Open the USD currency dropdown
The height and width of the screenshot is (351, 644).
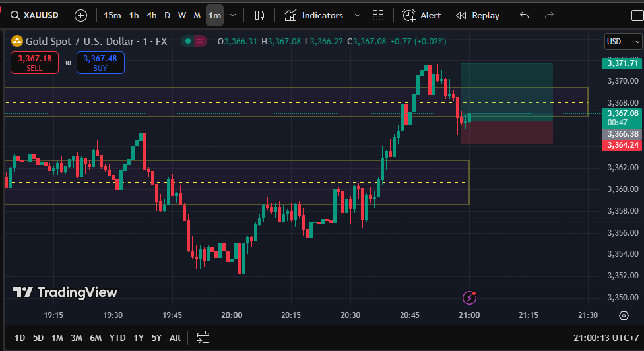pos(623,42)
